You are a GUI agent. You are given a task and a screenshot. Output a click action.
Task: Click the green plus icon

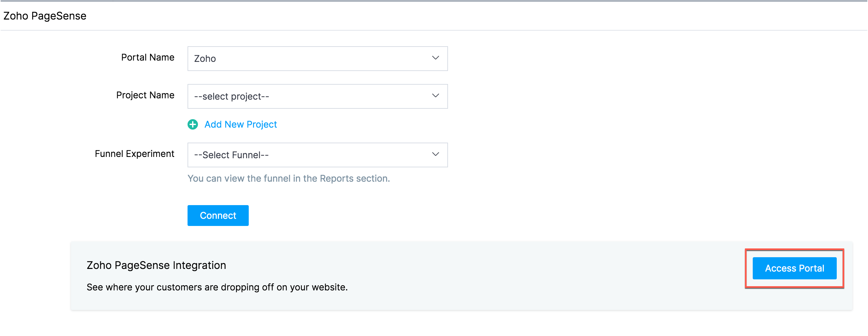coord(193,124)
